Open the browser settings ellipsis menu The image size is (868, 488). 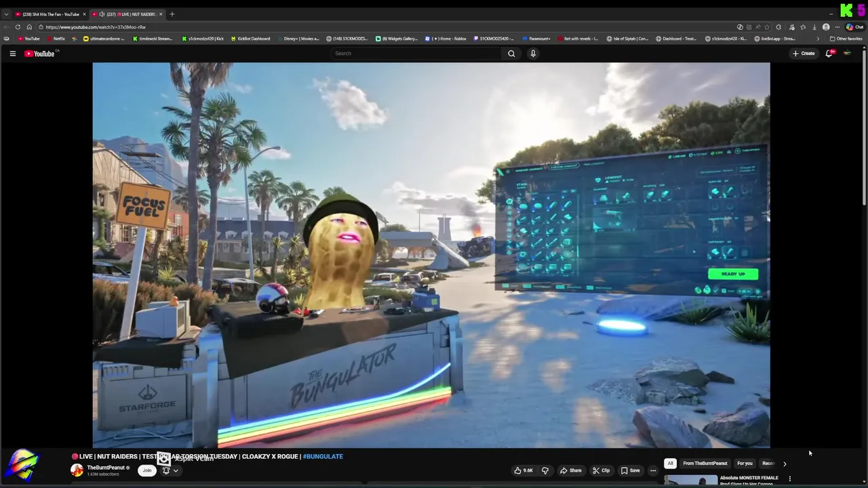pos(837,27)
